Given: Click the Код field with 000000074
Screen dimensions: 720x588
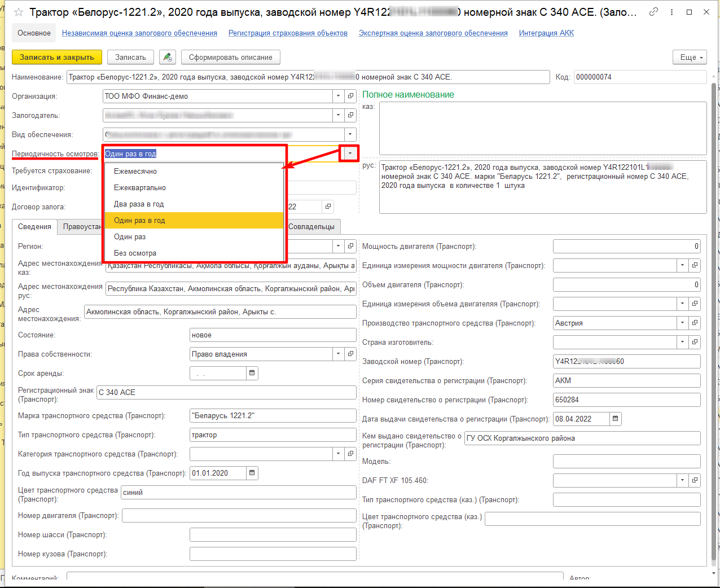Looking at the screenshot, I should tap(640, 77).
